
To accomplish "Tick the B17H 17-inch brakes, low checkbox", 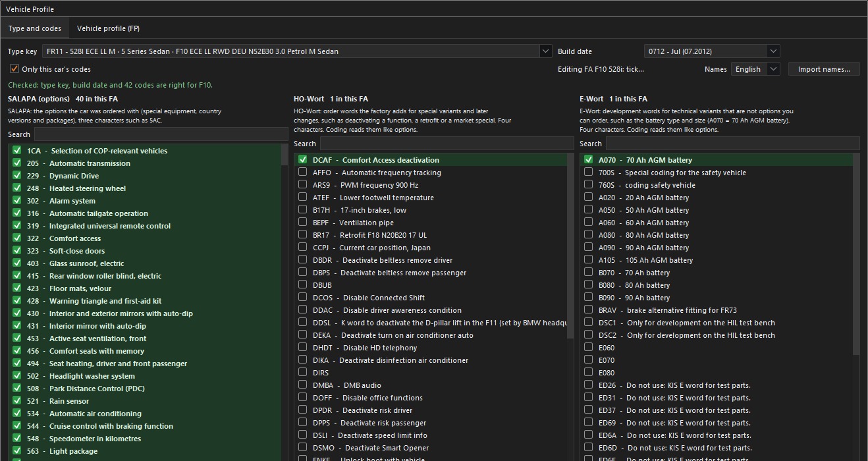I will (x=303, y=210).
